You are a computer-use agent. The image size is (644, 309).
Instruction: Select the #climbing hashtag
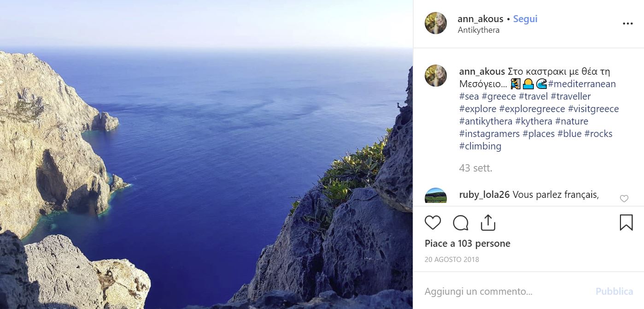point(480,146)
